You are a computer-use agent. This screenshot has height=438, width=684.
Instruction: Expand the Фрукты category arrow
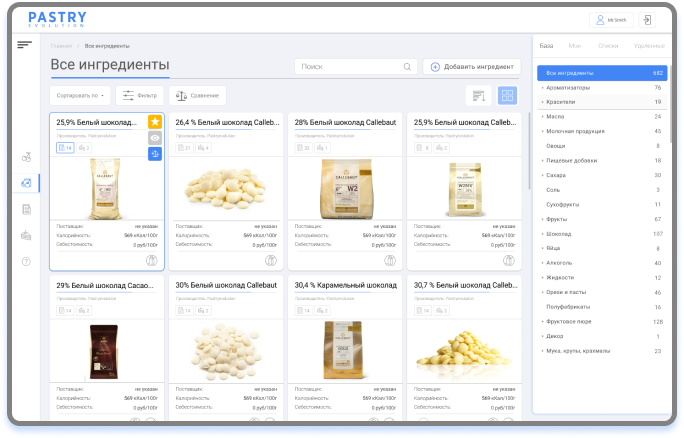coord(542,219)
